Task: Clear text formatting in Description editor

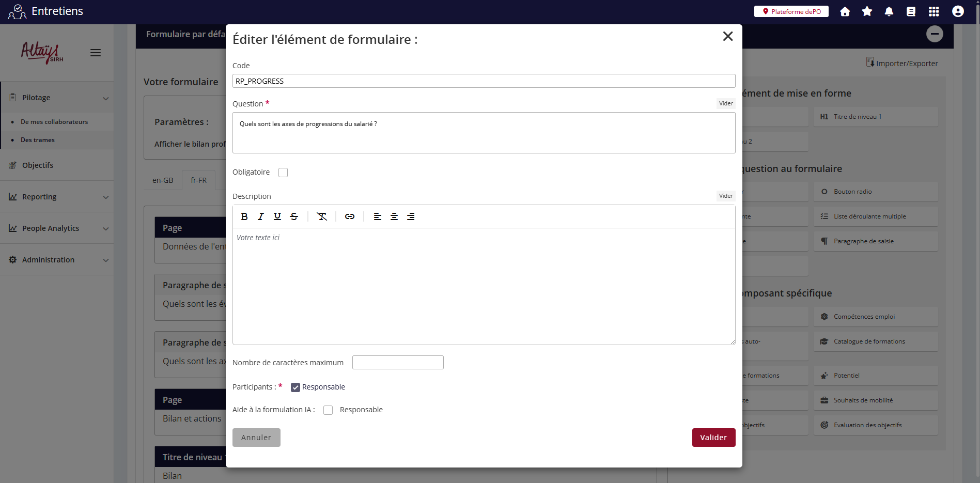Action: pos(322,216)
